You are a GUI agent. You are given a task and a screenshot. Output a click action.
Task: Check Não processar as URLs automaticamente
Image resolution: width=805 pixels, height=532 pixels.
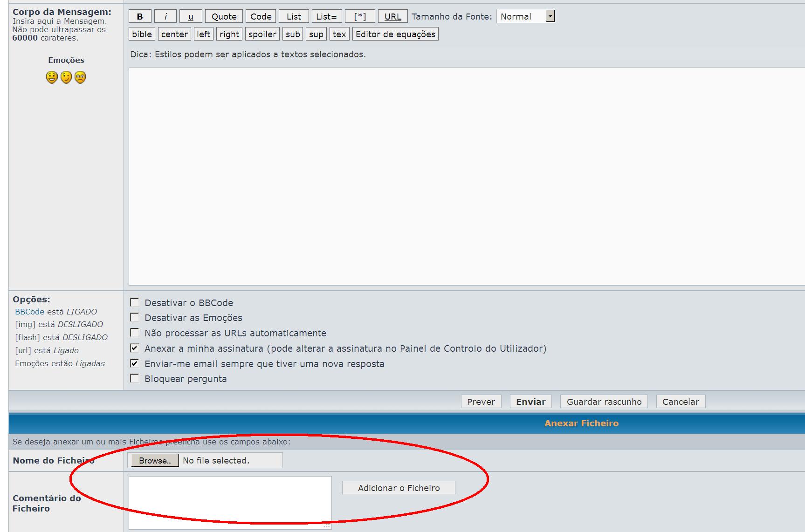coord(135,333)
